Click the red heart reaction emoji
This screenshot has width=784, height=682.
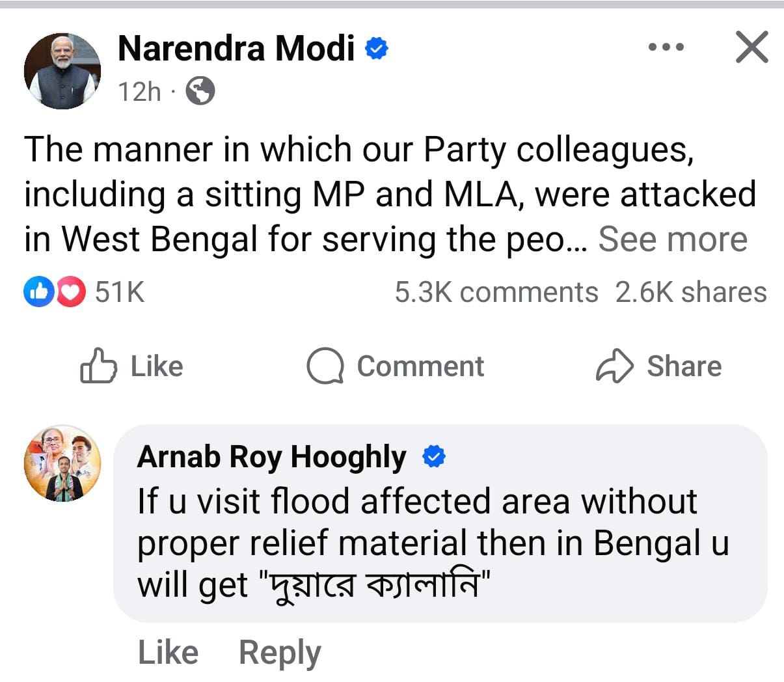[x=71, y=292]
